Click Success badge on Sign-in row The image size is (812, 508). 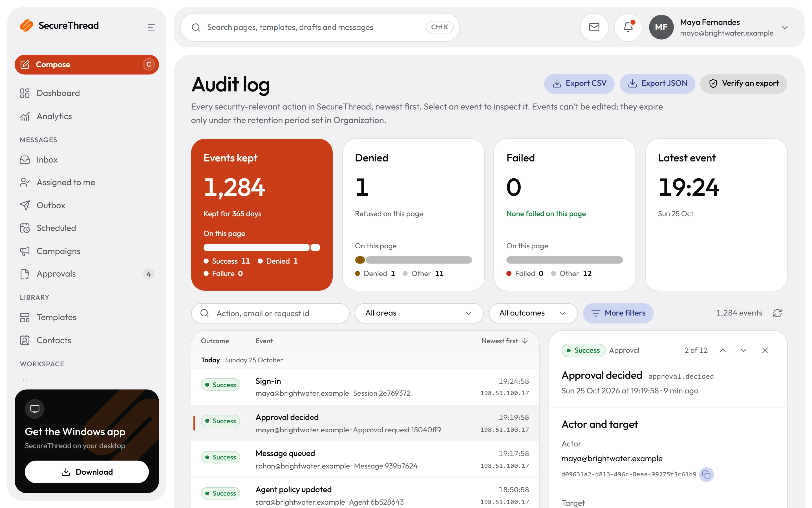(220, 385)
